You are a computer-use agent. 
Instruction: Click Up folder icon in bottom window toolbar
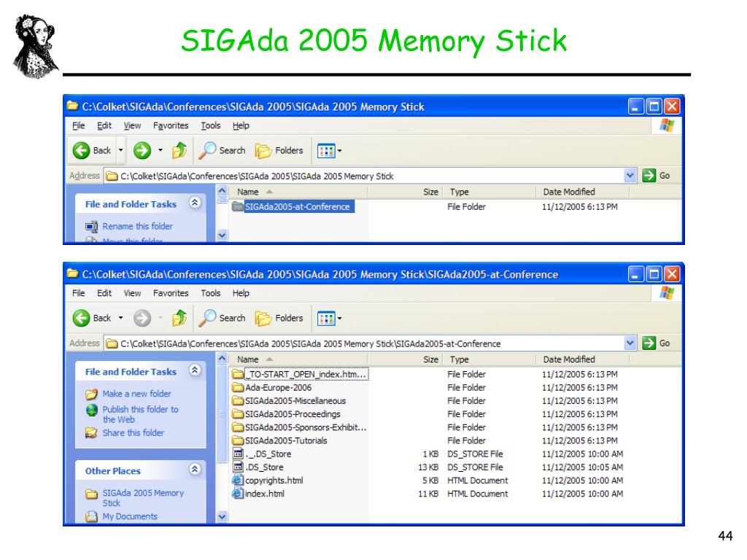pyautogui.click(x=179, y=318)
